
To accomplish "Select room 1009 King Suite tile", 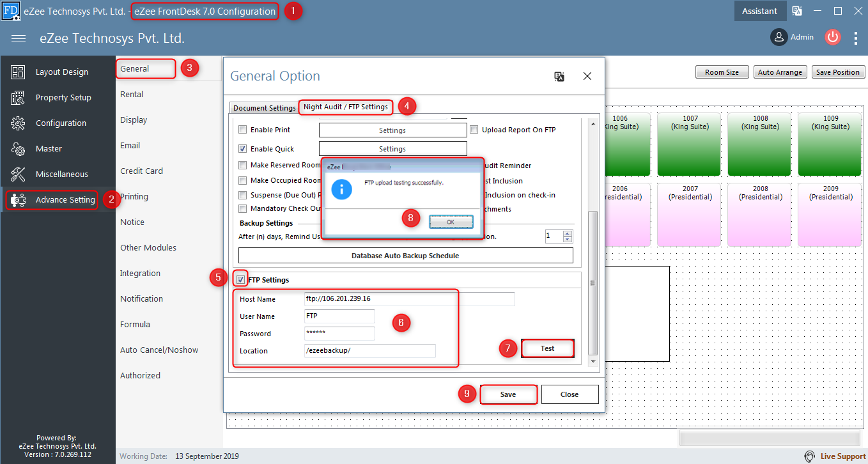I will tap(830, 144).
